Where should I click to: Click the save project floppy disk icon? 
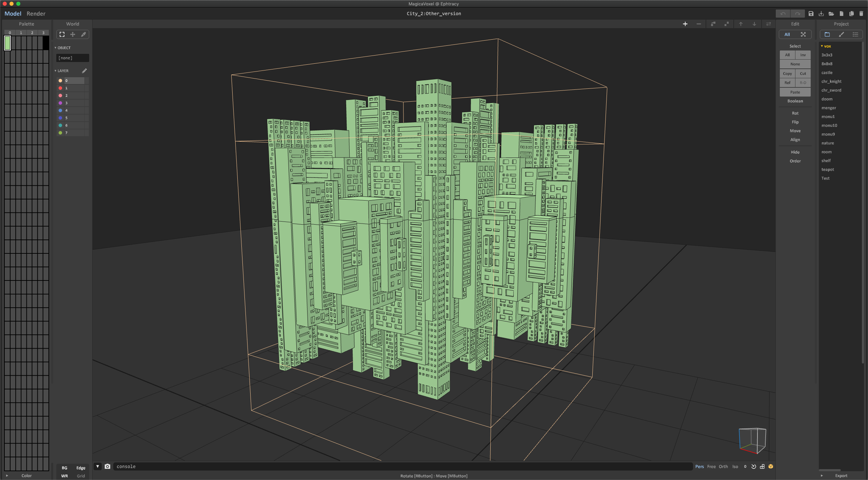point(811,14)
